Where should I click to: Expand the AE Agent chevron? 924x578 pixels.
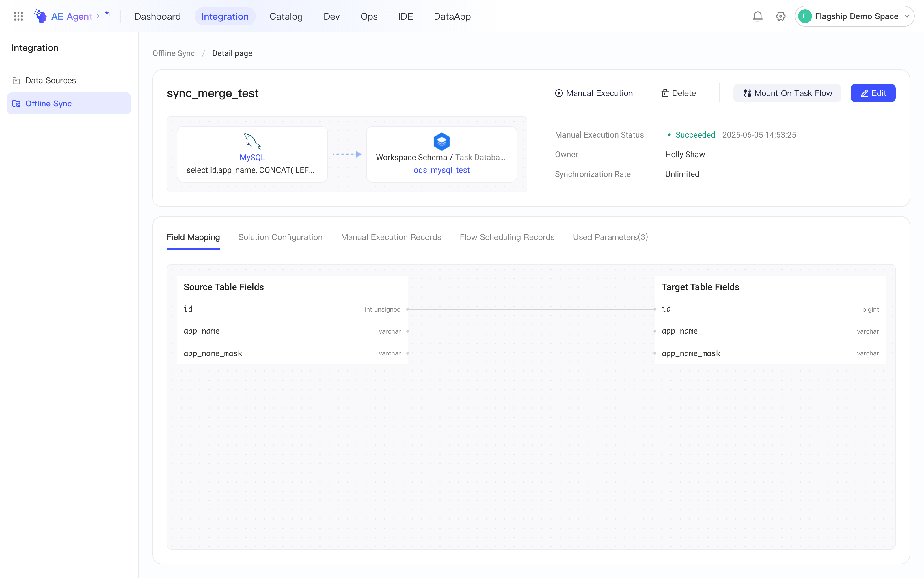tap(98, 16)
